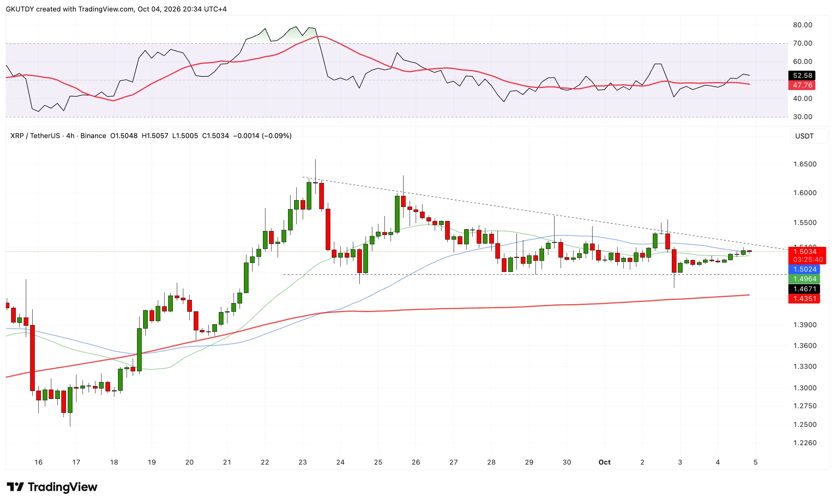This screenshot has width=835, height=504.
Task: Click the RSI 70.00 scale label
Action: pyautogui.click(x=803, y=43)
